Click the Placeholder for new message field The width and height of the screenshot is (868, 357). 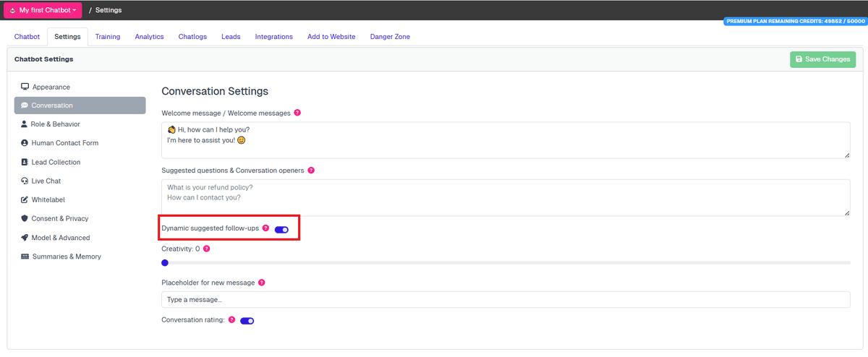coord(505,300)
